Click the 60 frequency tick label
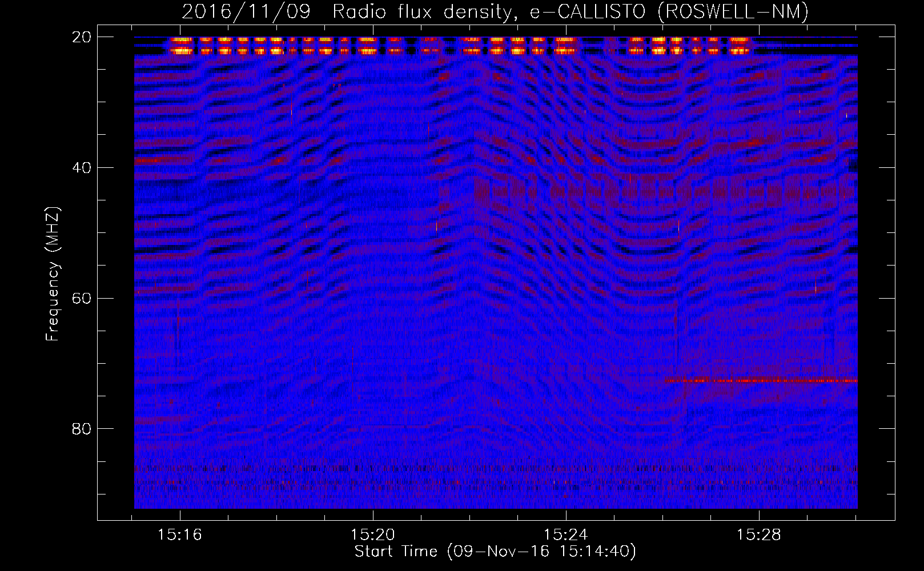 tap(82, 299)
